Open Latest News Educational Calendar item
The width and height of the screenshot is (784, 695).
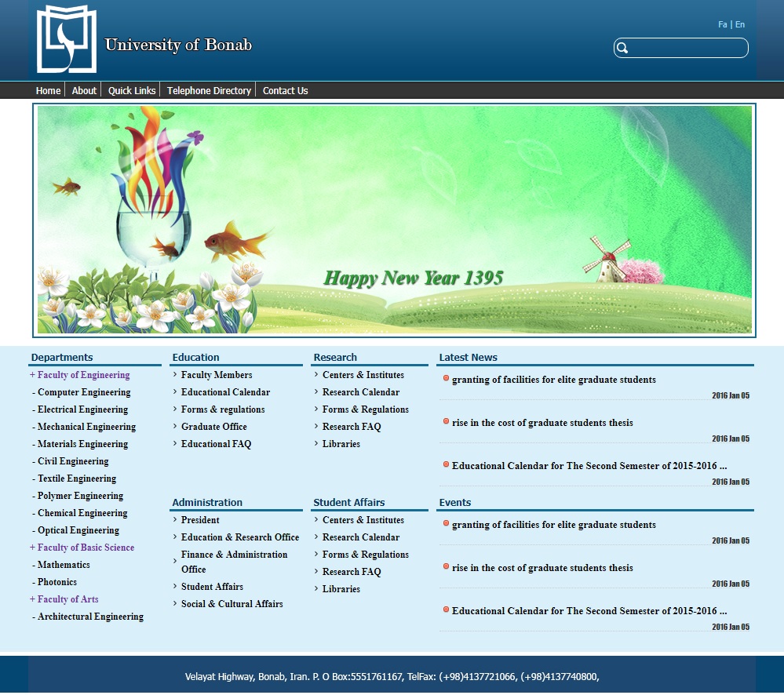point(589,466)
